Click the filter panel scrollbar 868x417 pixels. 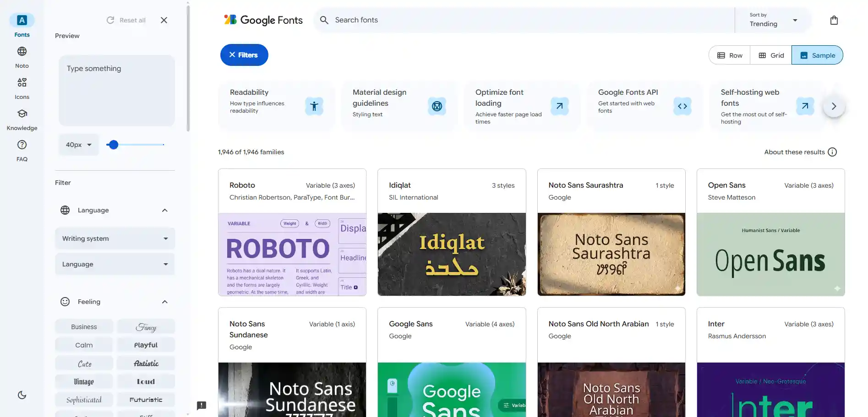tap(188, 69)
